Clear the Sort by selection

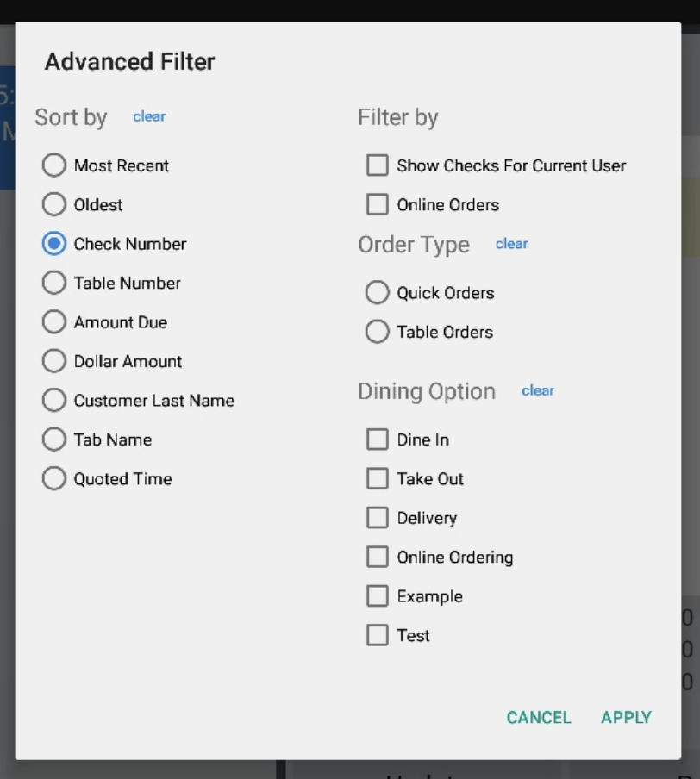149,116
